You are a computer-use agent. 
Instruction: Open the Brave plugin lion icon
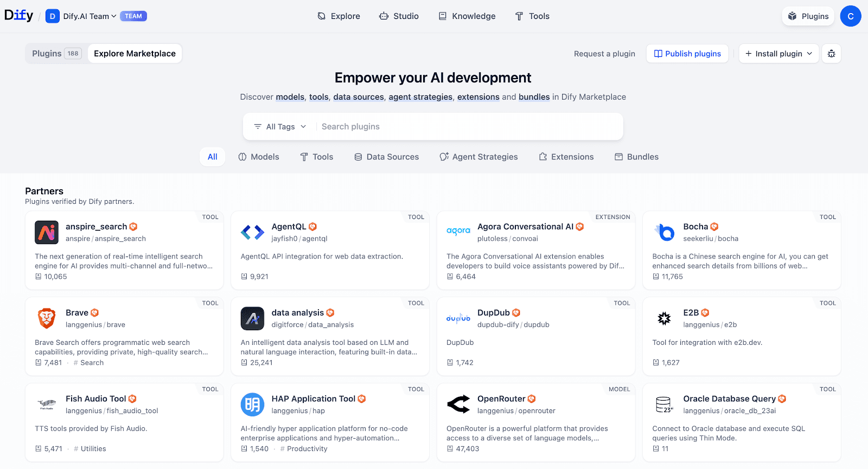[x=47, y=318]
